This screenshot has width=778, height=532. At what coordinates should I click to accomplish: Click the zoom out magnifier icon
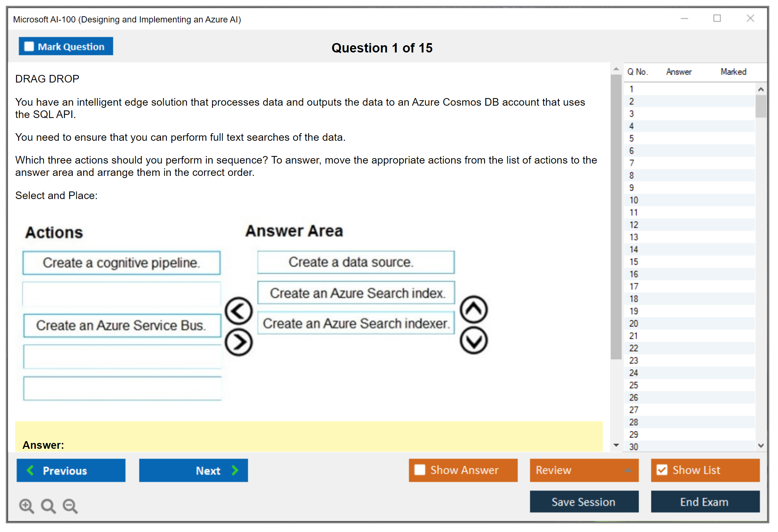(x=70, y=506)
